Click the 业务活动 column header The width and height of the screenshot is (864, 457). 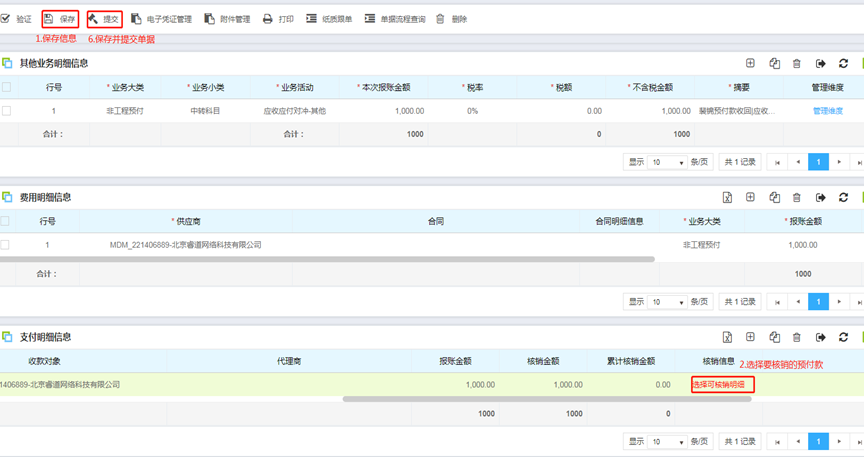295,87
